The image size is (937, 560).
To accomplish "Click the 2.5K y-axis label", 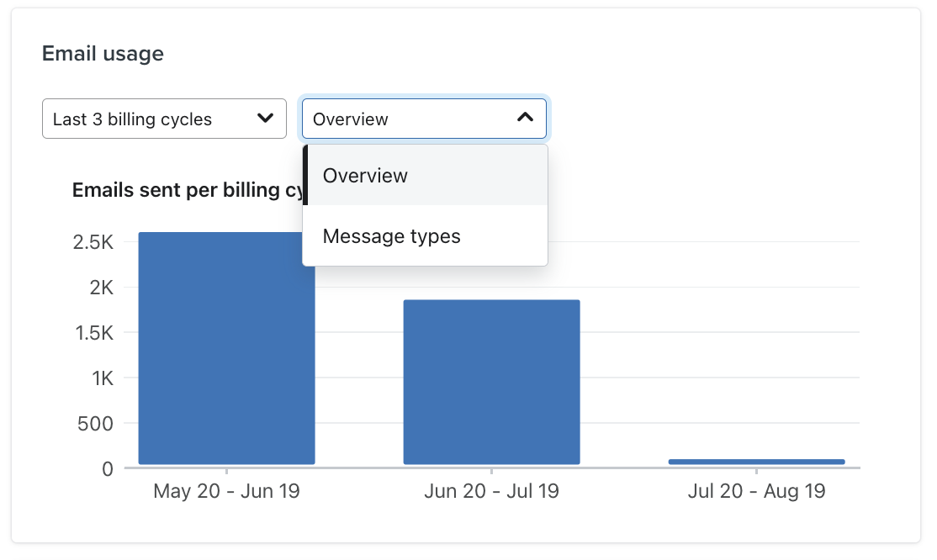I will pos(93,236).
